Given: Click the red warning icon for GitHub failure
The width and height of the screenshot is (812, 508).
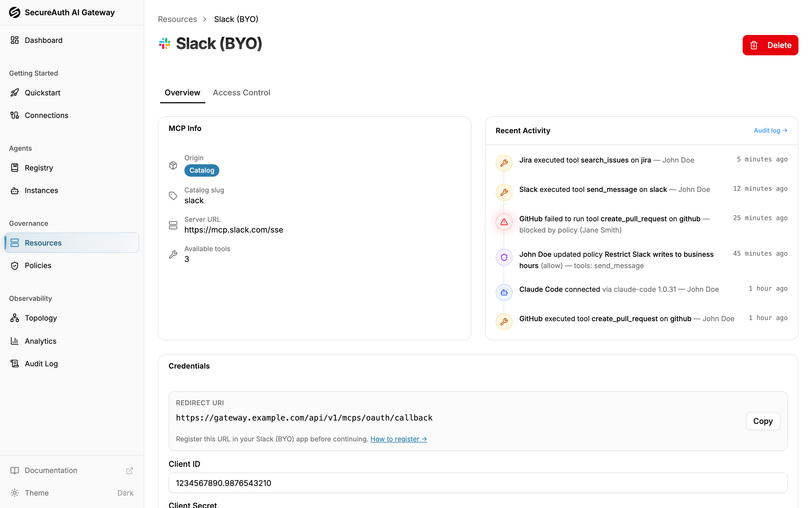Looking at the screenshot, I should tap(504, 222).
